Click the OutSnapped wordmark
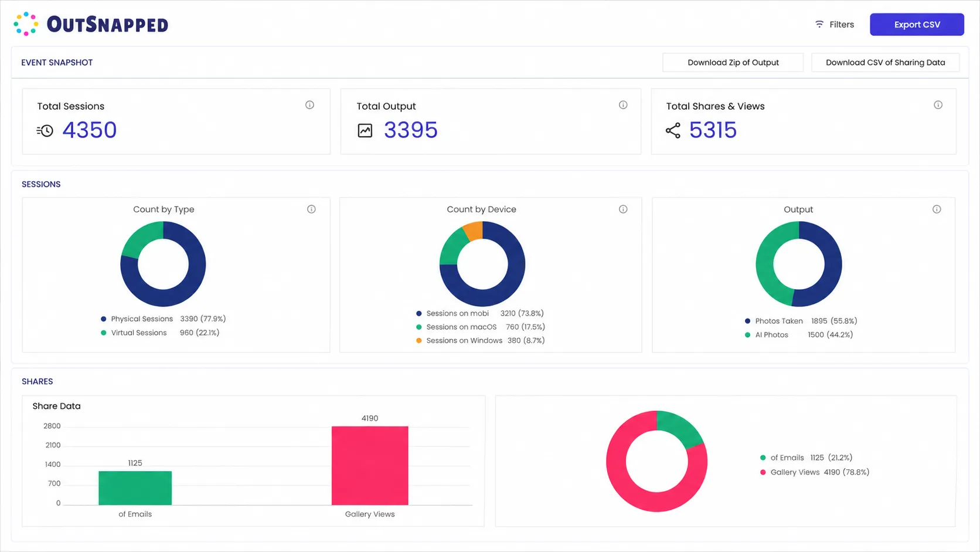 (x=107, y=25)
